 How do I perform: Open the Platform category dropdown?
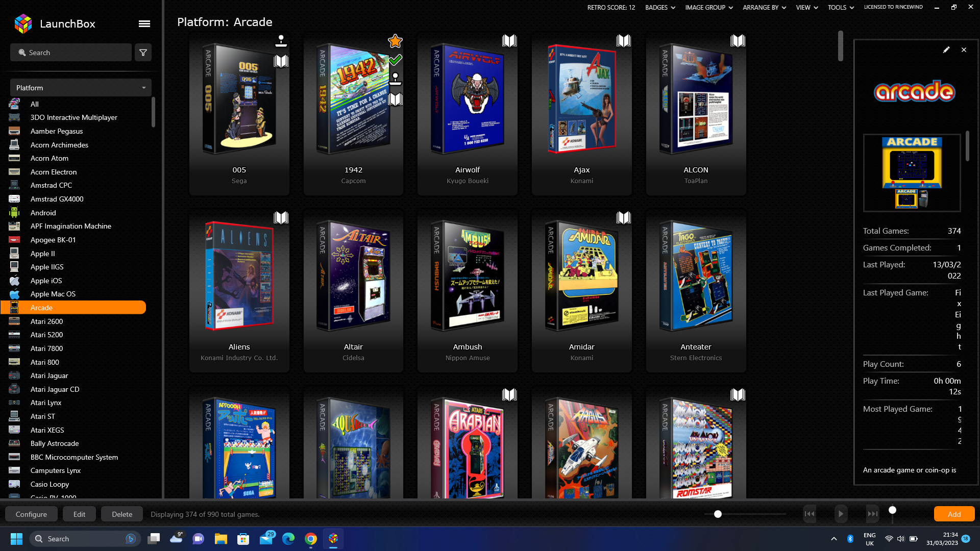(81, 88)
